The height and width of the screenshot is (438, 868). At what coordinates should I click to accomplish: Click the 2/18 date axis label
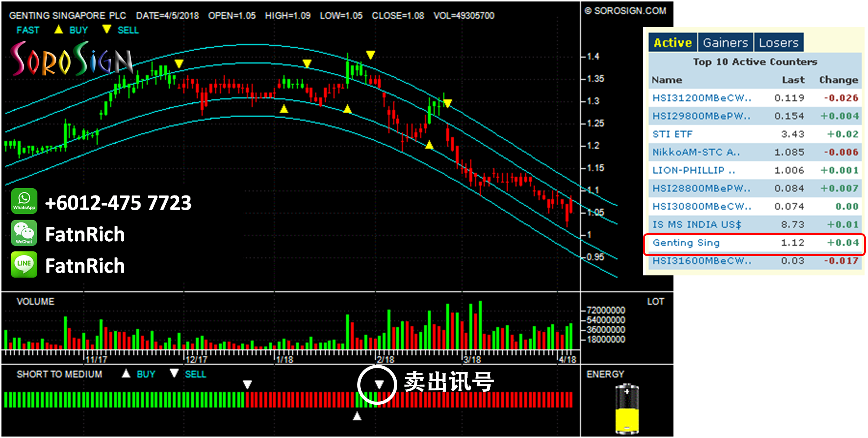click(x=385, y=359)
